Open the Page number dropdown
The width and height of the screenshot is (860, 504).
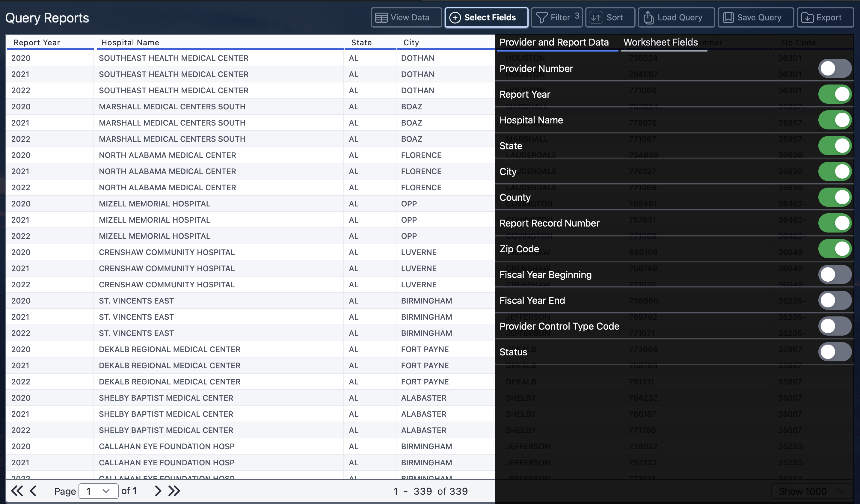click(x=98, y=491)
